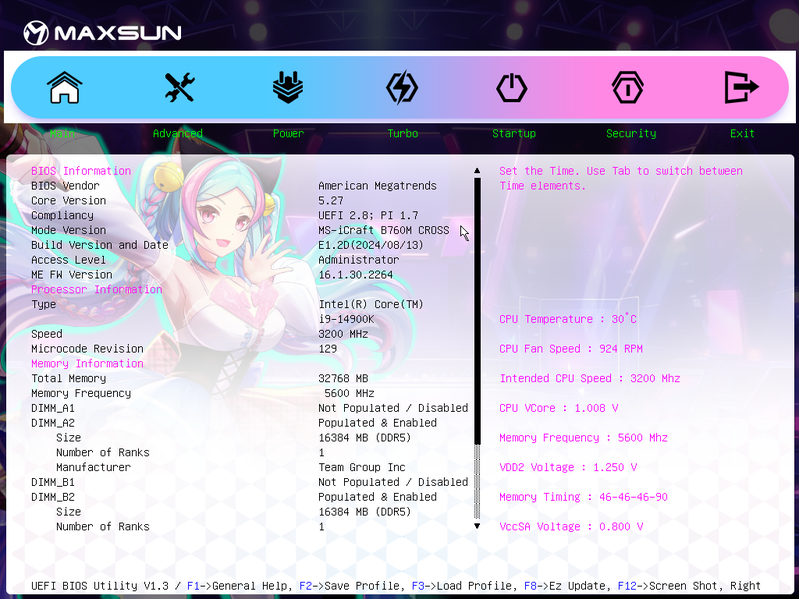799x599 pixels.
Task: Switch to the Power tab label
Action: pyautogui.click(x=288, y=133)
